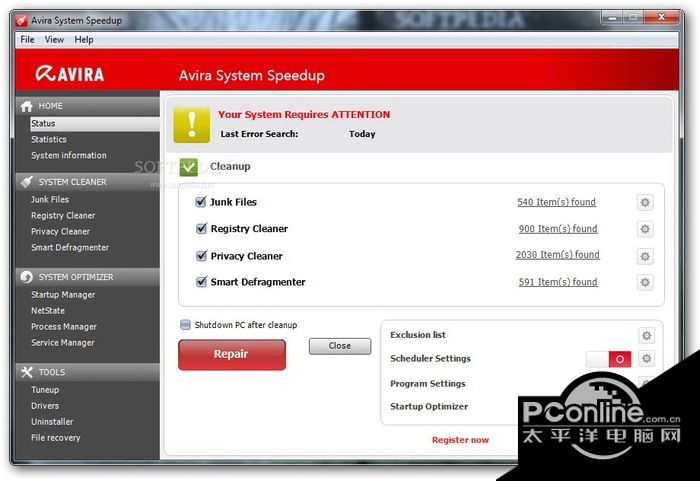Click the red Repair button
This screenshot has height=481, width=700.
pos(232,355)
